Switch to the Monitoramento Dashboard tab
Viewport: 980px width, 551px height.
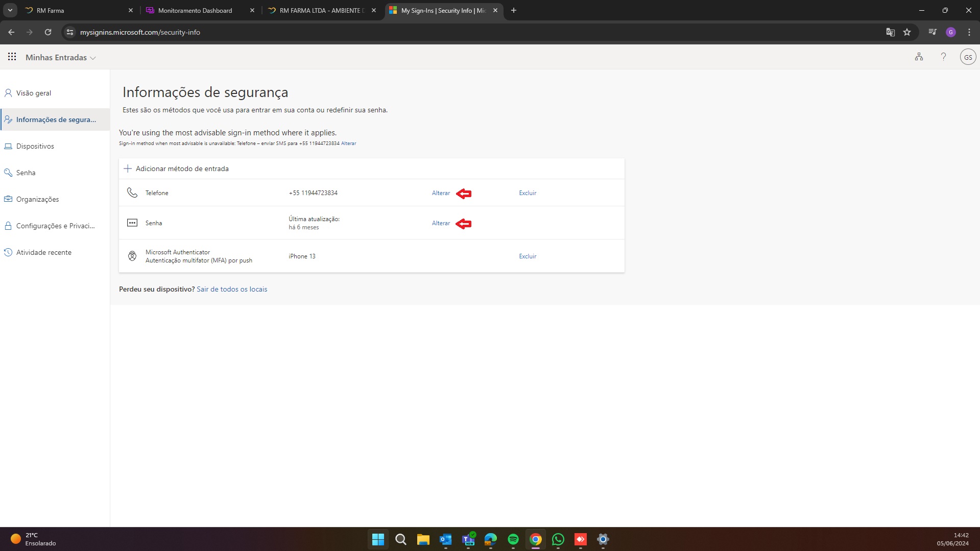click(195, 10)
